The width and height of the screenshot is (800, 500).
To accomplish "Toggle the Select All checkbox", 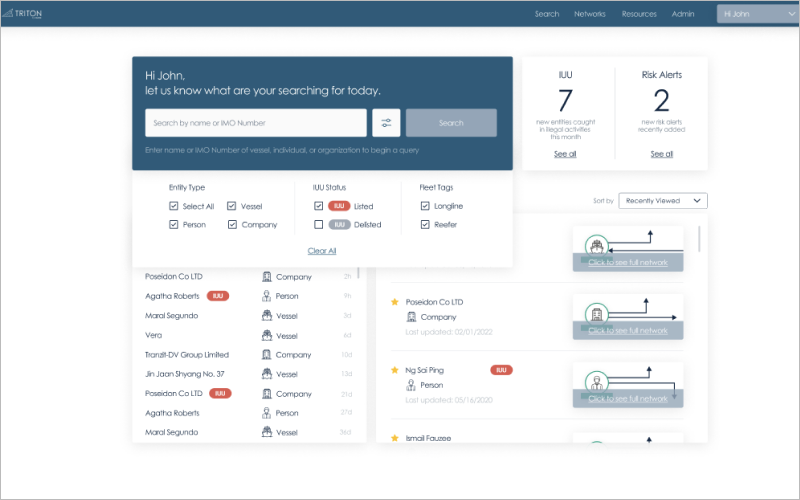I will tap(174, 206).
